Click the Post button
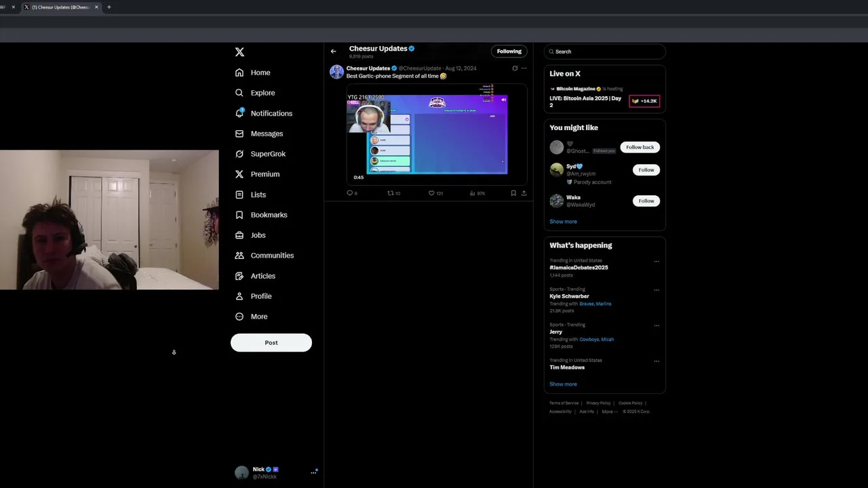This screenshot has height=488, width=868. click(271, 343)
